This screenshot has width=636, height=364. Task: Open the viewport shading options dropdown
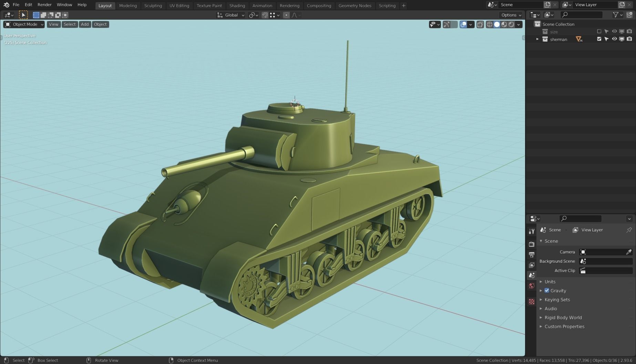pyautogui.click(x=519, y=24)
